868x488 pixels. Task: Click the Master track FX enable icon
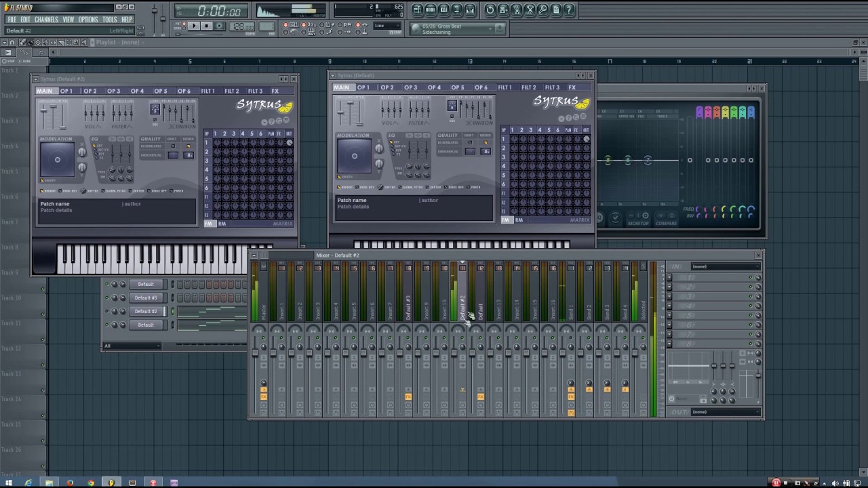264,396
